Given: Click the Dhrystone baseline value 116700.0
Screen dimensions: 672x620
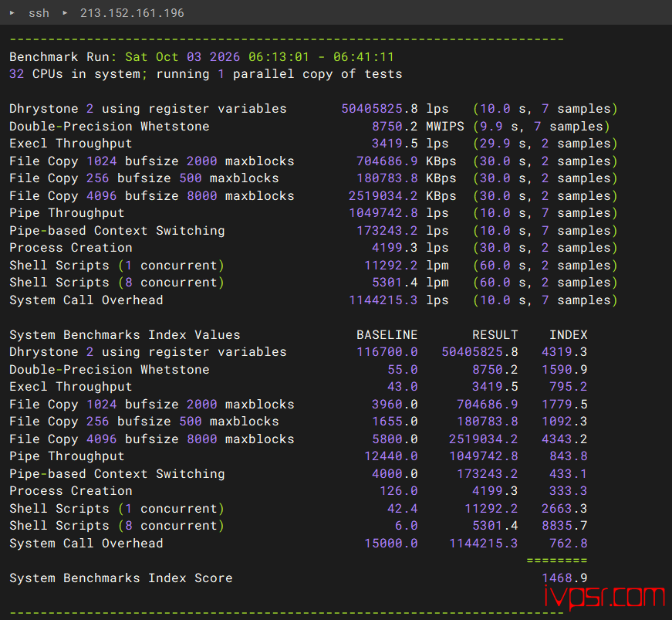Looking at the screenshot, I should (387, 352).
